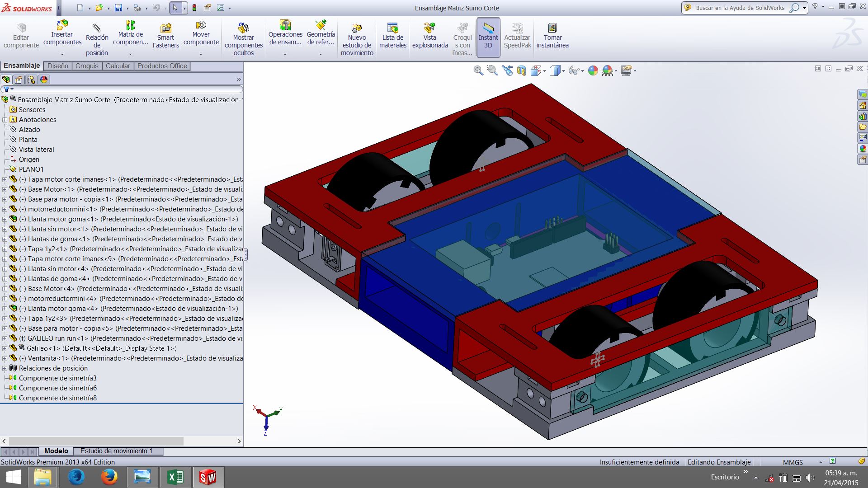Expand the Relaciones de posición node

5,368
